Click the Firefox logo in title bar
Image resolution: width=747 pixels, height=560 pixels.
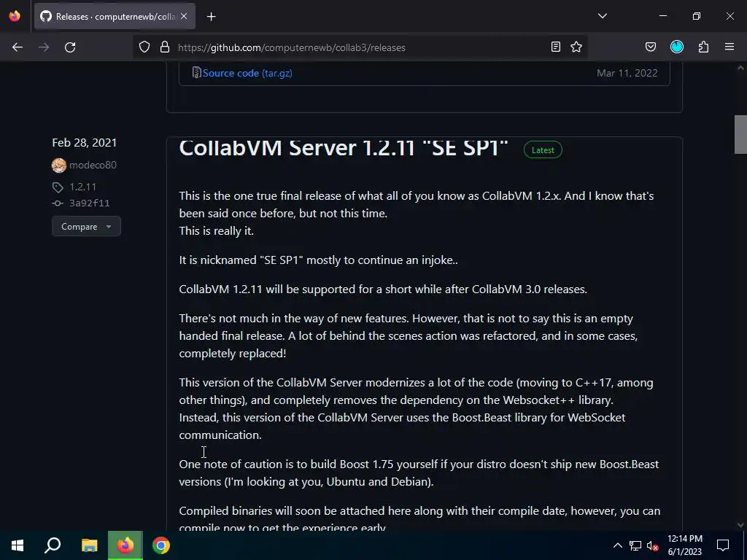pos(15,16)
